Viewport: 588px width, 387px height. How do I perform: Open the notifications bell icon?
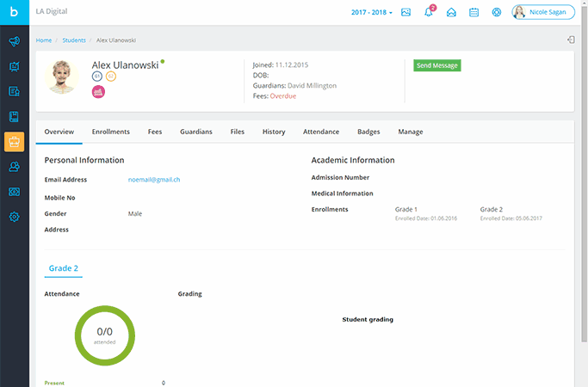pyautogui.click(x=429, y=12)
